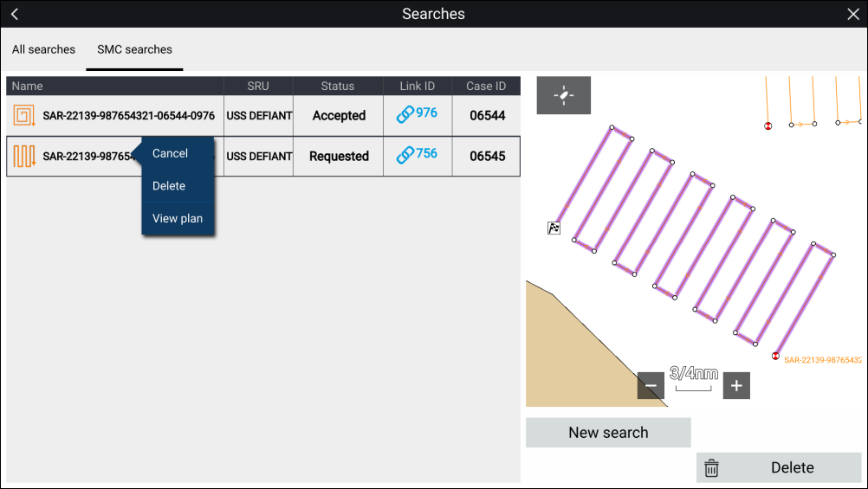Close the Searches page with the X
Screen dimensions: 868x489
(x=852, y=14)
